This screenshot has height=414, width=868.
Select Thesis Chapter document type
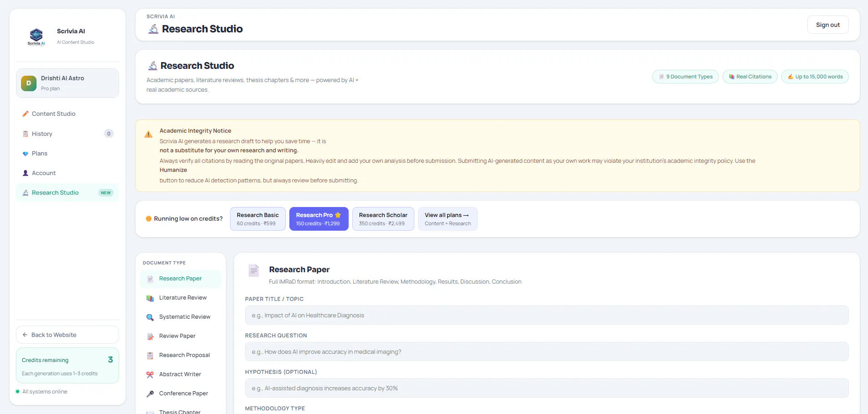coord(181,410)
